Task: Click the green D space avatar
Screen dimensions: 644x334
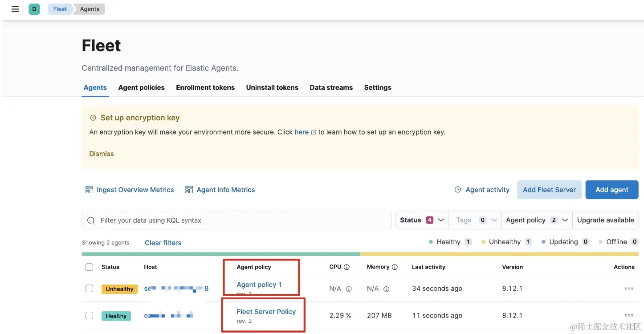Action: point(34,9)
